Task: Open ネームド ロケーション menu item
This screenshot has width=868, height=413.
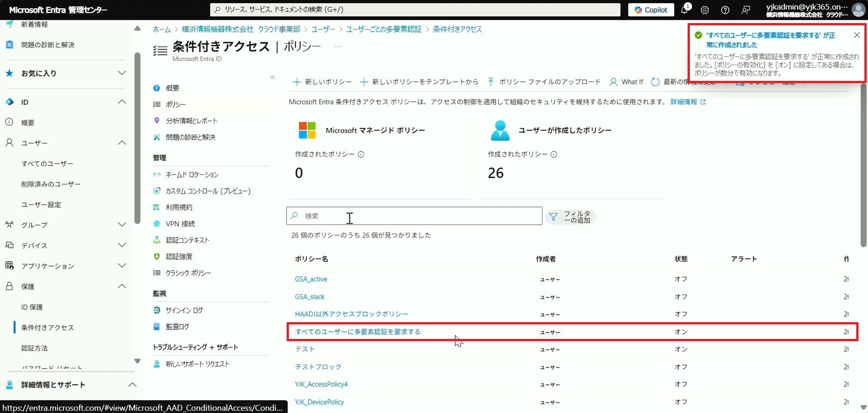Action: (192, 175)
